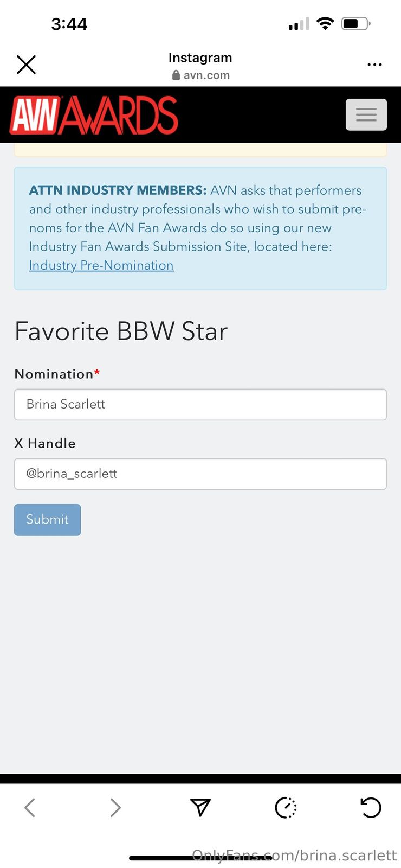
Task: Reload the page with the refresh icon
Action: (x=371, y=807)
